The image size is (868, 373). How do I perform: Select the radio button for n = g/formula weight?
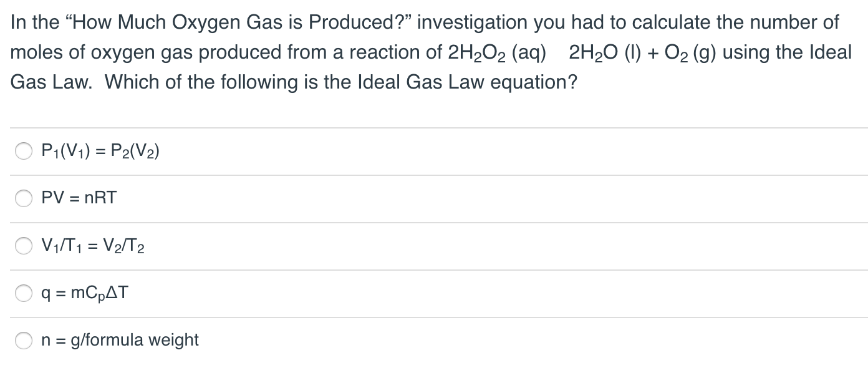tap(24, 341)
